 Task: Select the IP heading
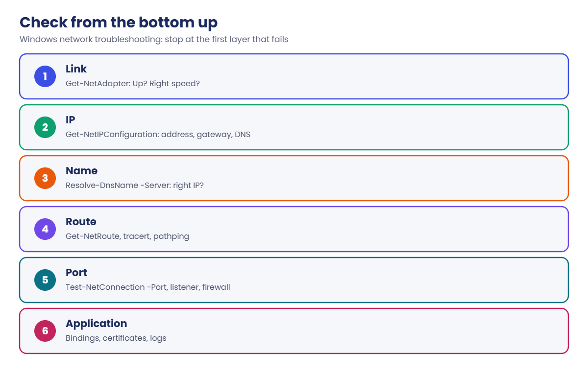tap(71, 120)
